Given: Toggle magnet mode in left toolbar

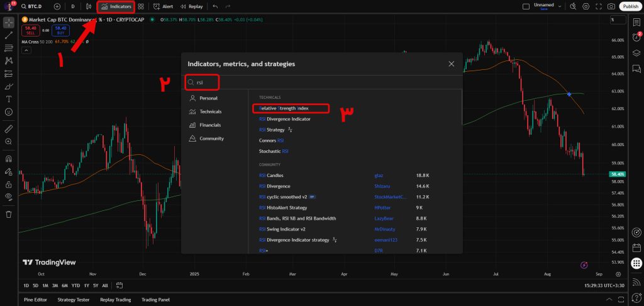Looking at the screenshot, I should pyautogui.click(x=9, y=159).
